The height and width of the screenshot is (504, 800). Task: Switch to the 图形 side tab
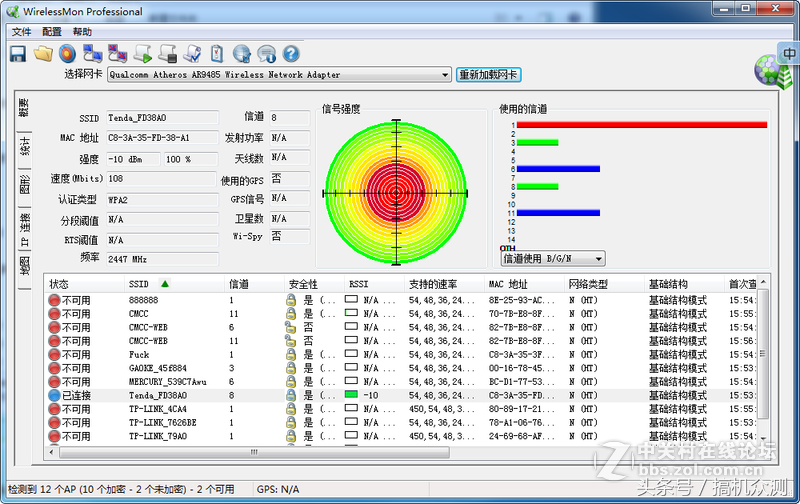coord(24,184)
